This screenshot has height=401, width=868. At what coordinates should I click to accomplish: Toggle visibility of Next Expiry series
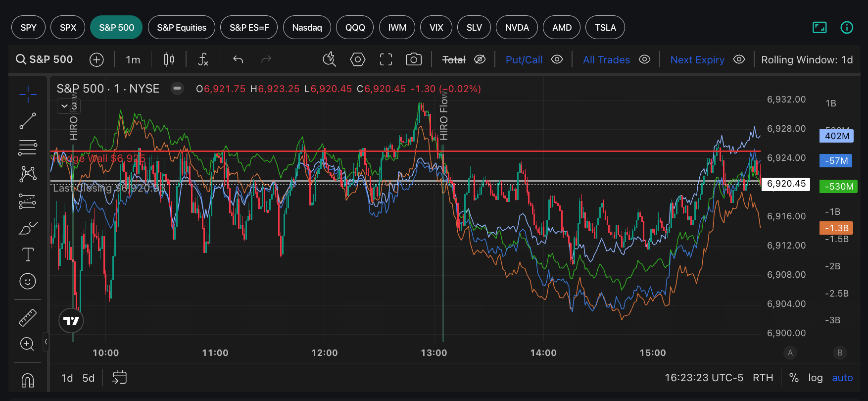click(x=739, y=59)
